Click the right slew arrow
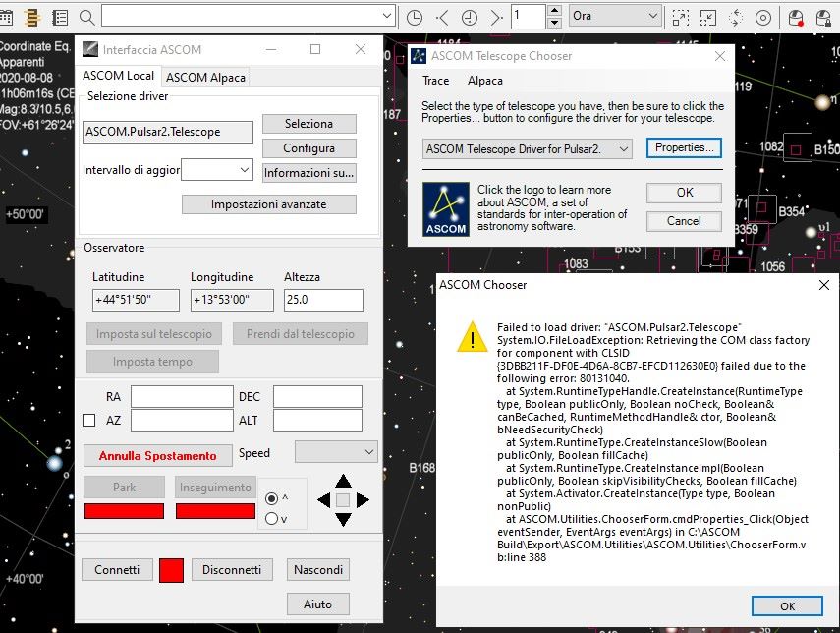This screenshot has height=633, width=840. [x=363, y=500]
